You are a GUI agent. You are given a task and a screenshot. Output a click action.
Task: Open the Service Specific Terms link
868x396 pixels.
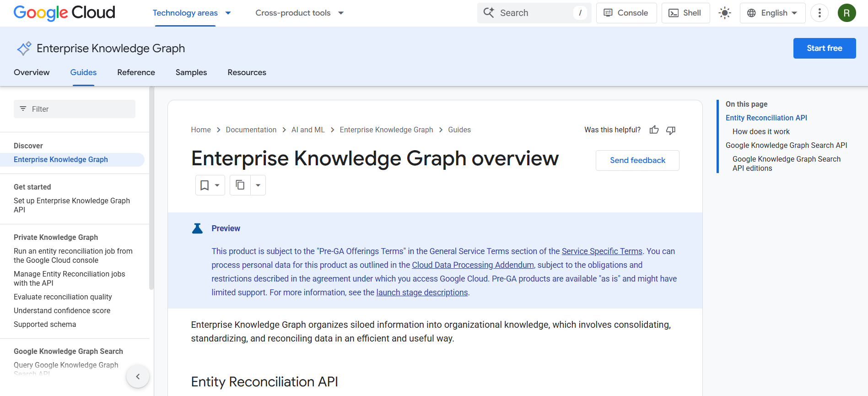[x=602, y=251]
